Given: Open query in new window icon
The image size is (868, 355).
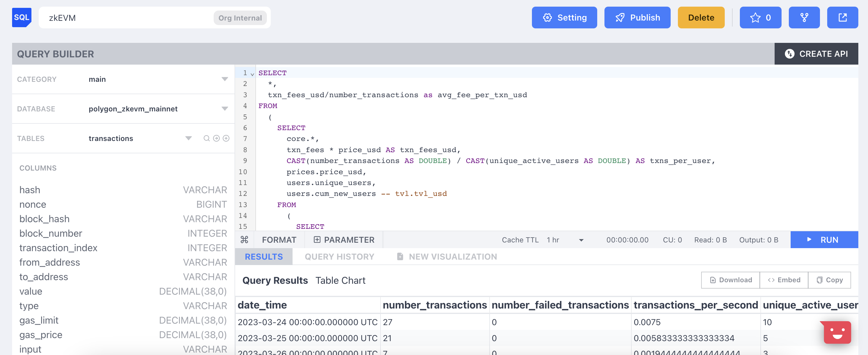Looking at the screenshot, I should pos(842,18).
